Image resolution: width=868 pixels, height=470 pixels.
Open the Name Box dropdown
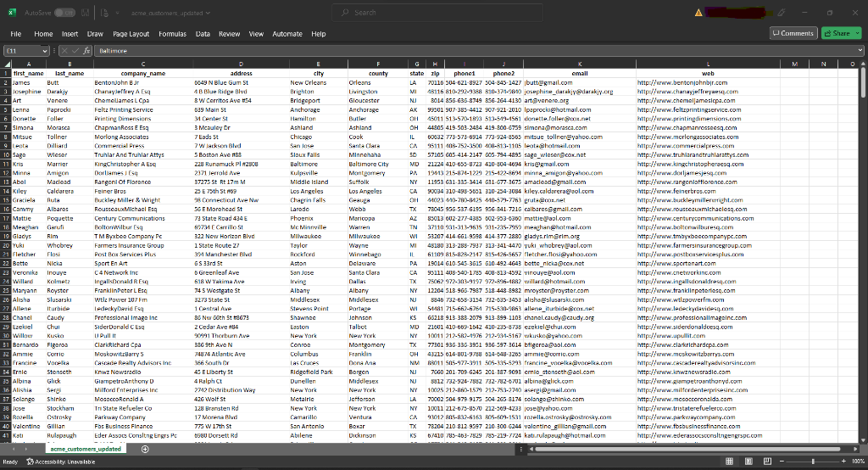[45, 51]
